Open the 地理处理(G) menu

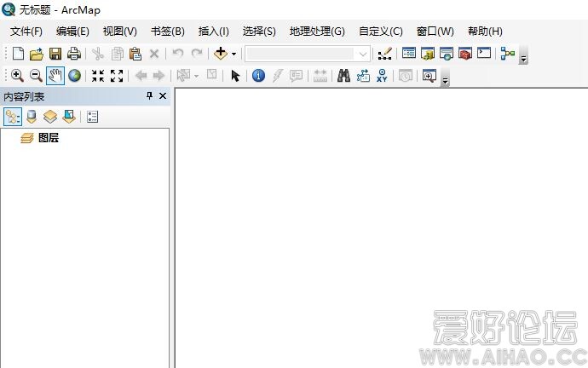(317, 32)
